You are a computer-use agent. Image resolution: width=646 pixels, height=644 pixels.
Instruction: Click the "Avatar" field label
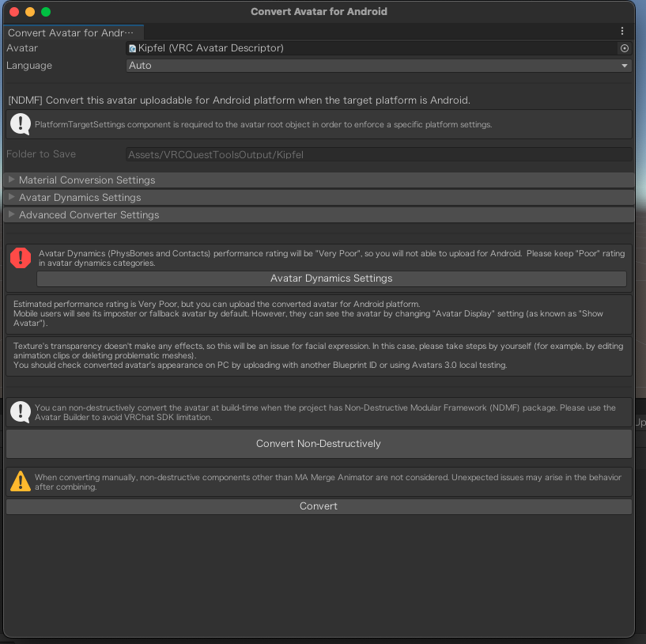[22, 48]
